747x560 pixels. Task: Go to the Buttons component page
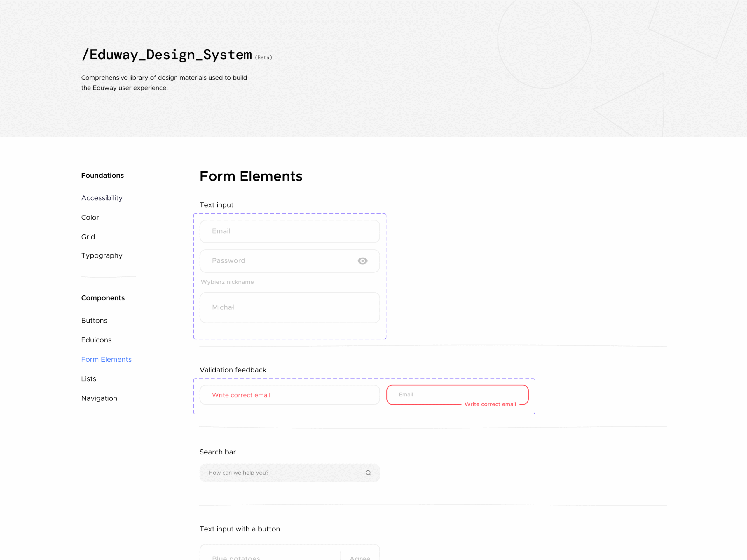point(94,320)
